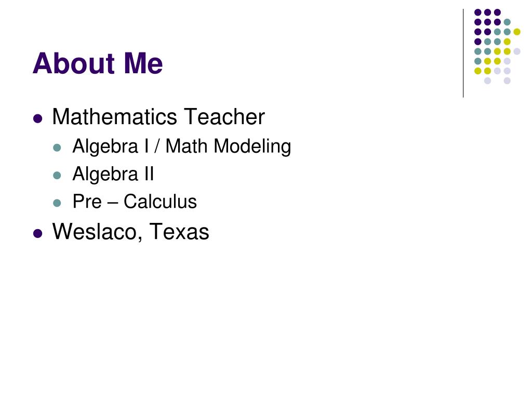Click the vertical line beside the dot graphic
532x399 pixels.
tap(463, 54)
